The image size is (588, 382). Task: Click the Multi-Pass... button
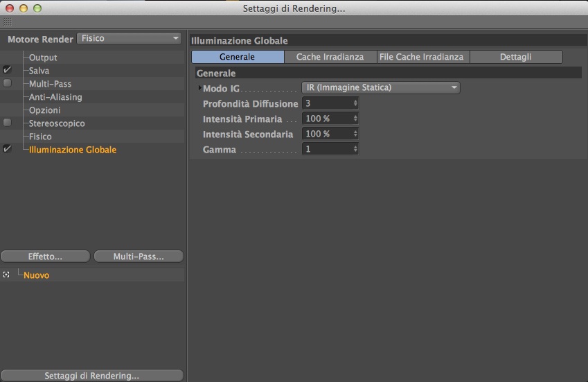[139, 257]
